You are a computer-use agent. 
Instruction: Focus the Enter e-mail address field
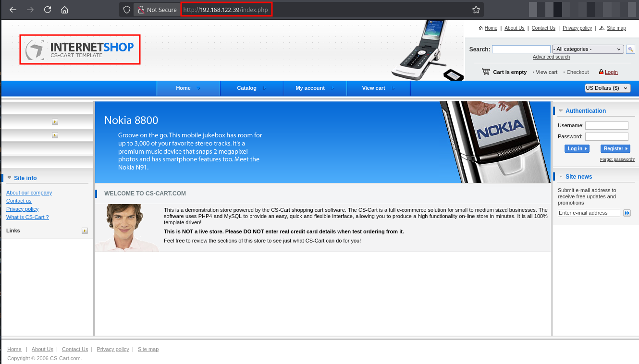tap(589, 213)
